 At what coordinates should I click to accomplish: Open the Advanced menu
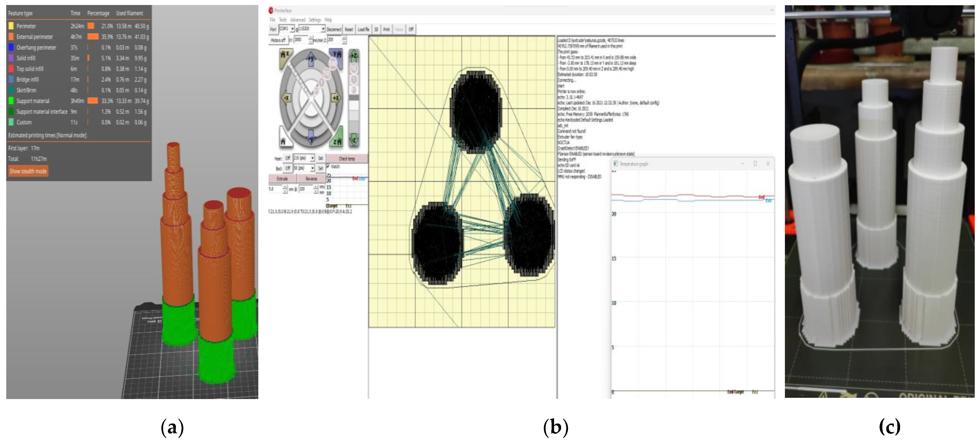click(298, 20)
